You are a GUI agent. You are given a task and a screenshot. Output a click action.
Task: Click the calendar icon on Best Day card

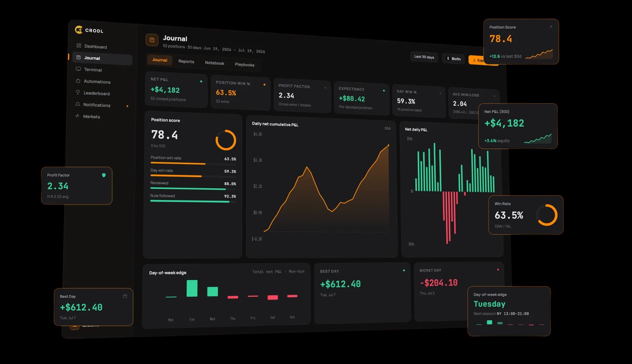click(x=125, y=296)
